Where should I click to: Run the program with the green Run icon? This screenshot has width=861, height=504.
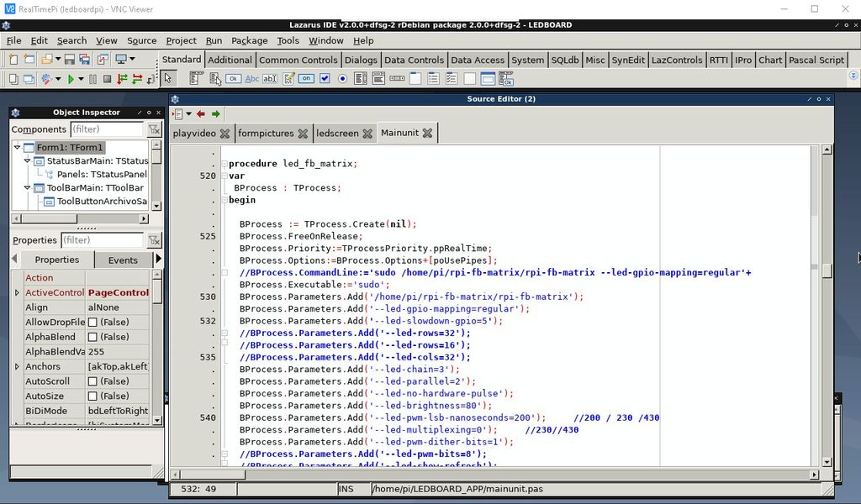click(71, 77)
